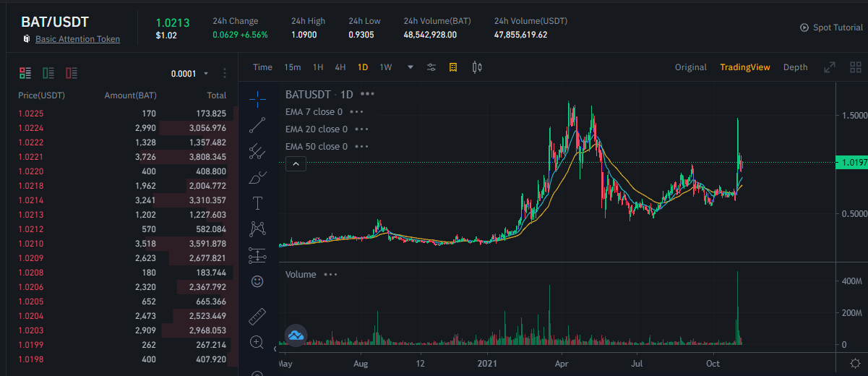Open order book more options

pyautogui.click(x=225, y=74)
